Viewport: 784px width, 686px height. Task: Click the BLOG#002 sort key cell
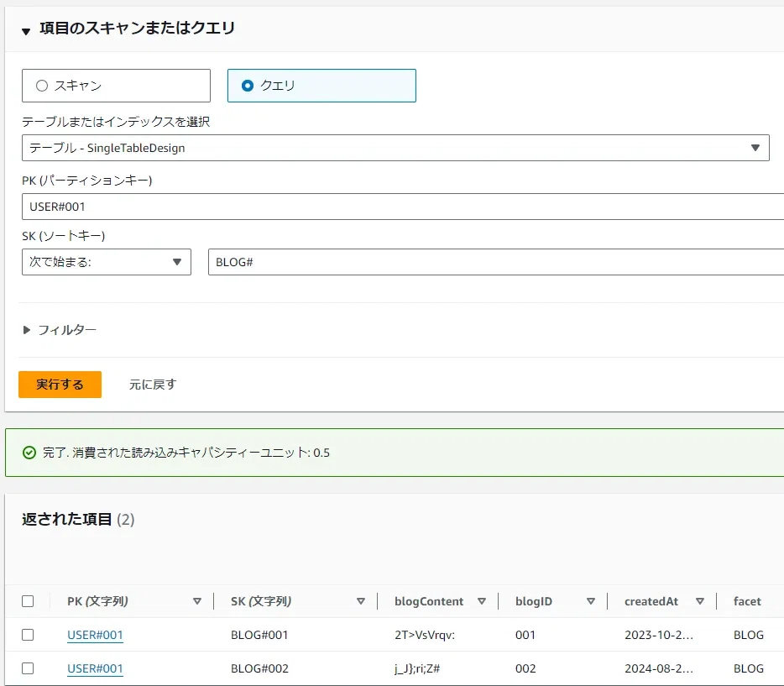click(259, 668)
